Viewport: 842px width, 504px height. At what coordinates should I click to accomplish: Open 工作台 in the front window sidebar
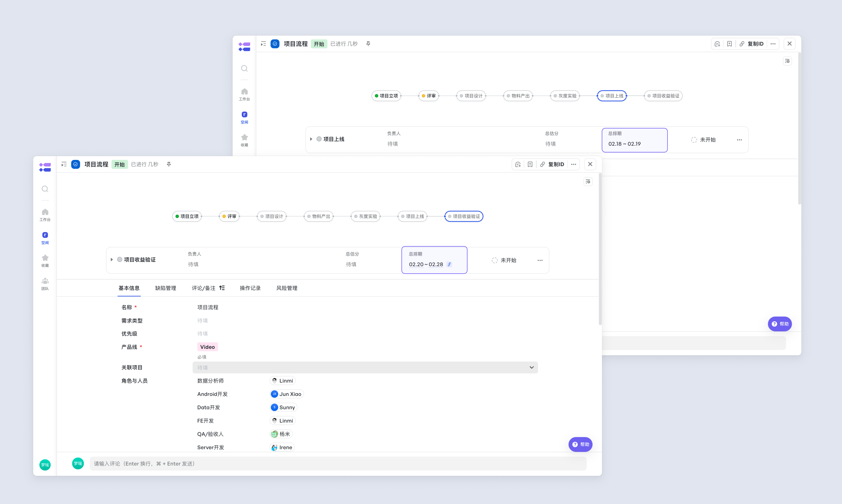(45, 215)
